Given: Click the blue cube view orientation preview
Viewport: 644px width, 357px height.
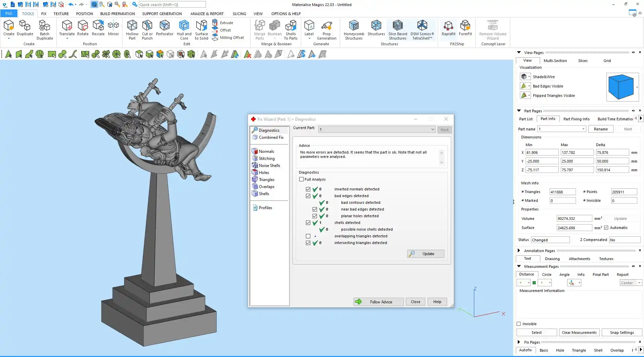Looking at the screenshot, I should [x=621, y=87].
